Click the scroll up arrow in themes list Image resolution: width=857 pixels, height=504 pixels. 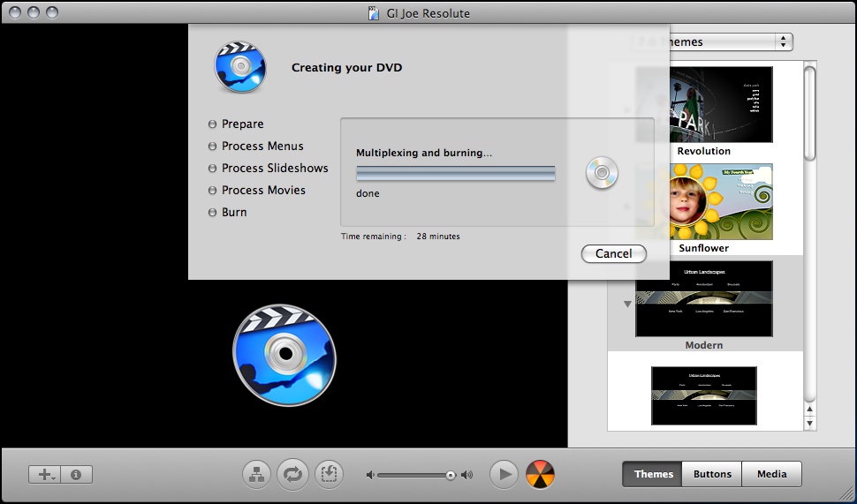coord(810,409)
